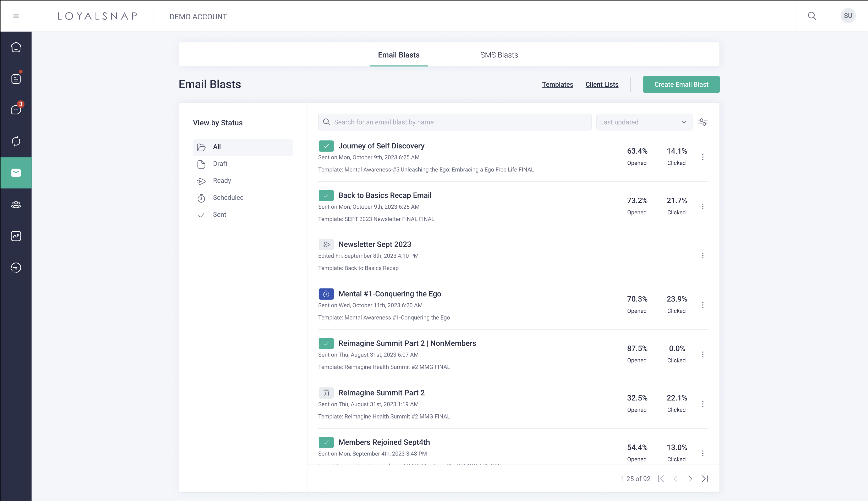Open the Templates link
The image size is (868, 501).
coord(557,84)
